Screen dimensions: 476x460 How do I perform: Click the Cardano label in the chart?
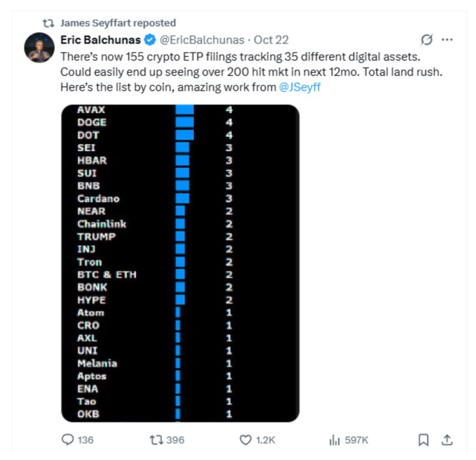tap(98, 199)
